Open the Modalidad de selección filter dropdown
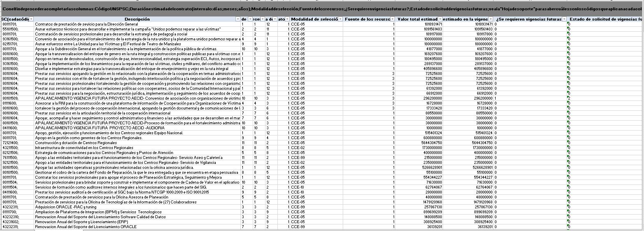Viewport: 644px width, 231px height. [x=340, y=19]
